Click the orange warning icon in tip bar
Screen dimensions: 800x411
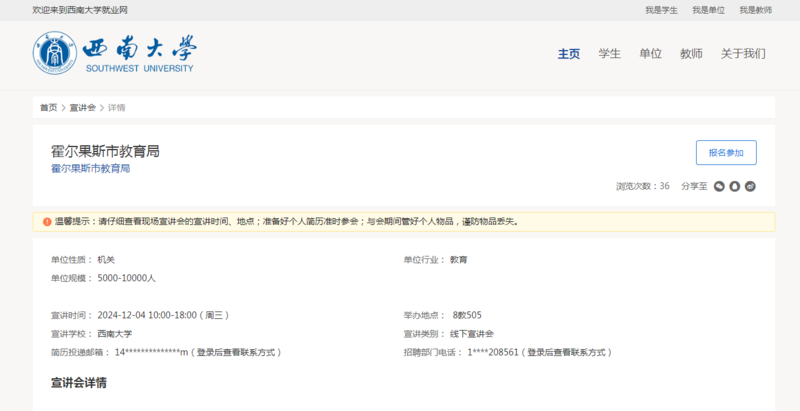coord(47,222)
